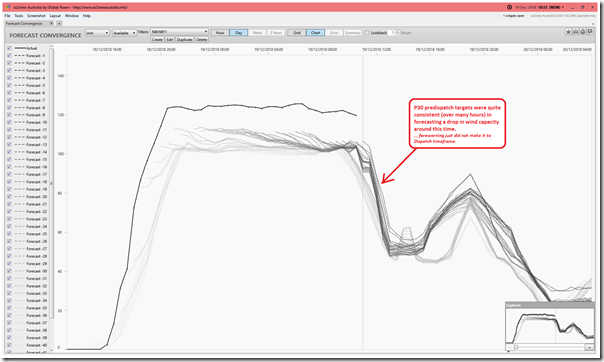Expand the Filters combo box

tap(179, 32)
